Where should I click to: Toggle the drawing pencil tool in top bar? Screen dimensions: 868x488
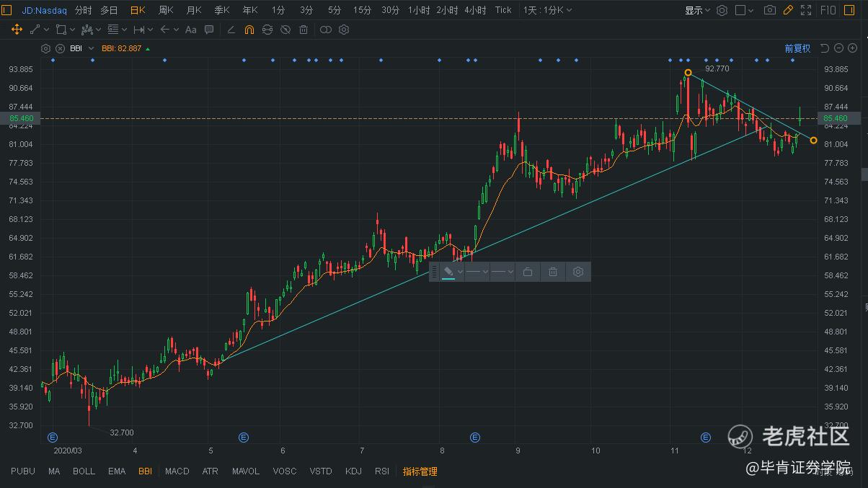coord(788,10)
